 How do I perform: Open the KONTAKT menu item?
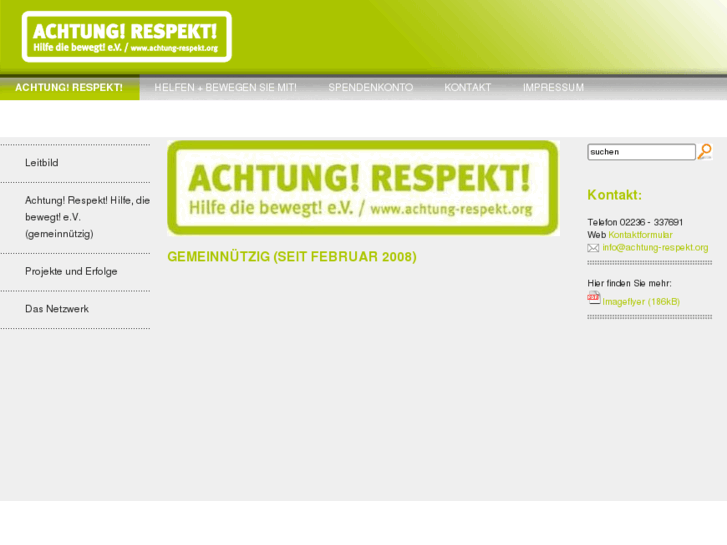(x=467, y=87)
